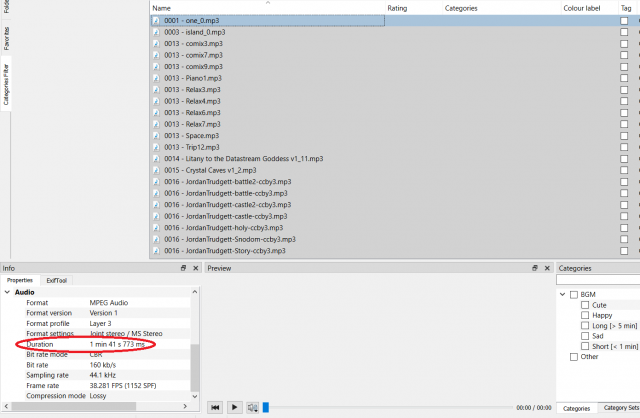The height and width of the screenshot is (418, 640).
Task: Tick the Other category checkbox
Action: click(573, 357)
